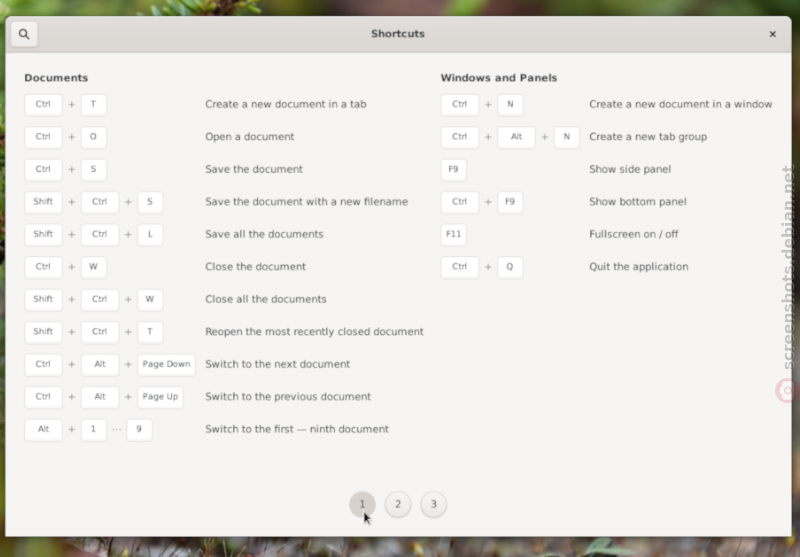800x557 pixels.
Task: Click the 'Show side panel' text
Action: [630, 169]
